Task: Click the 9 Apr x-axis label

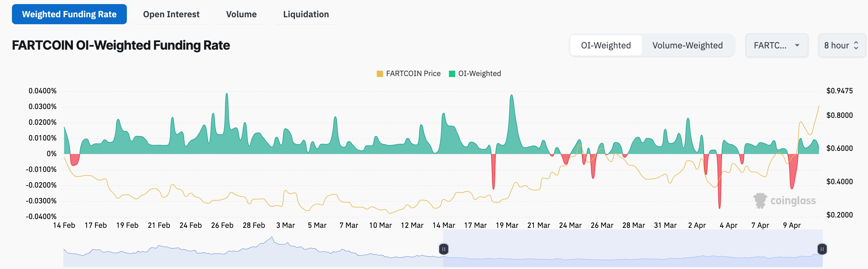Action: point(792,225)
